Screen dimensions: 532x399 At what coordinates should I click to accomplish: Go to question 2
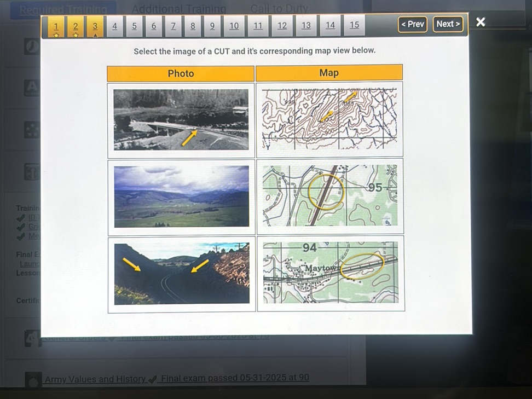coord(76,26)
